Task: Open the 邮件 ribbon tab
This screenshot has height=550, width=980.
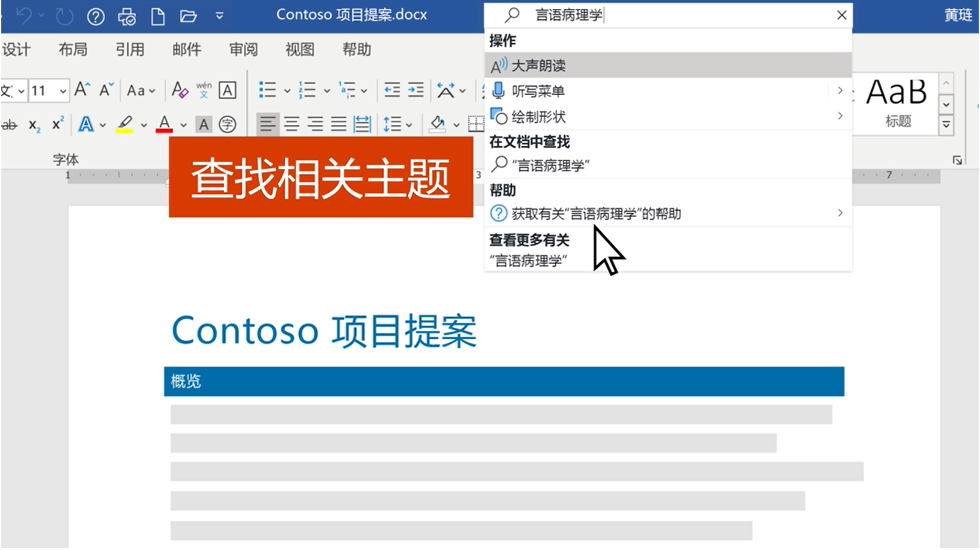Action: (186, 50)
